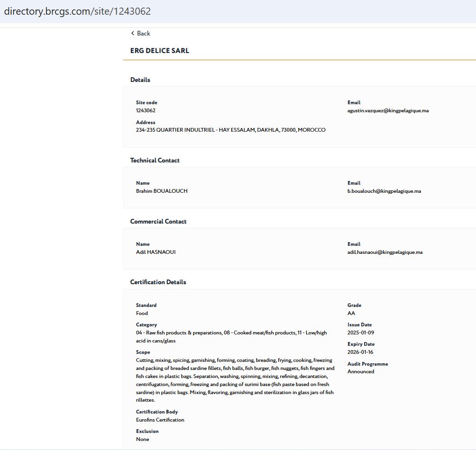Click the technical contact name Brahim BOUALOUCH

[162, 191]
